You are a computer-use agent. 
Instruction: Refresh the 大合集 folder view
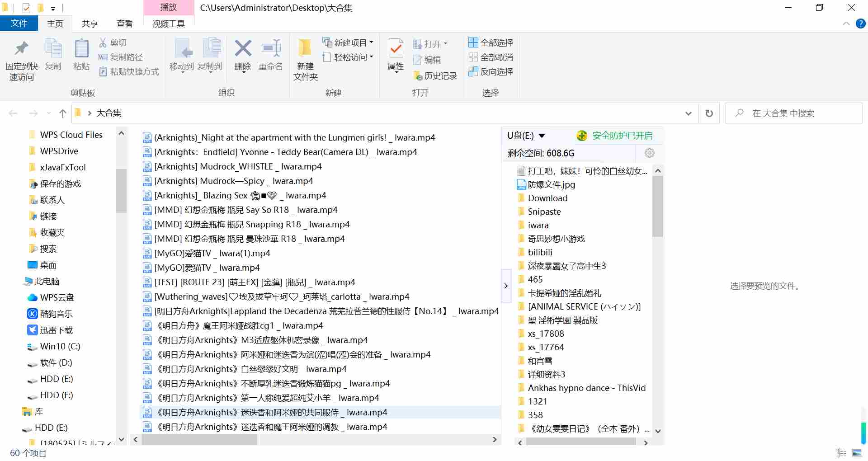[709, 113]
